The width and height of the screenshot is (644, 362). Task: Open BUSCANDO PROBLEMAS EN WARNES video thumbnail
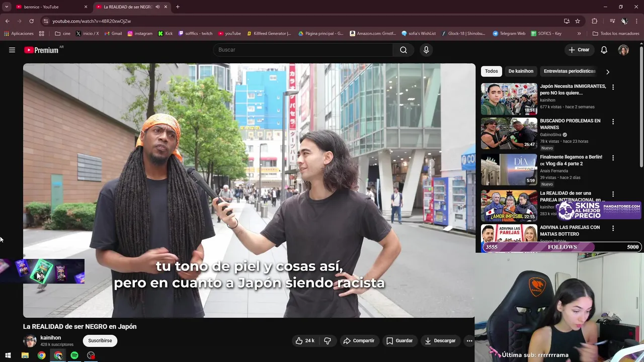509,134
